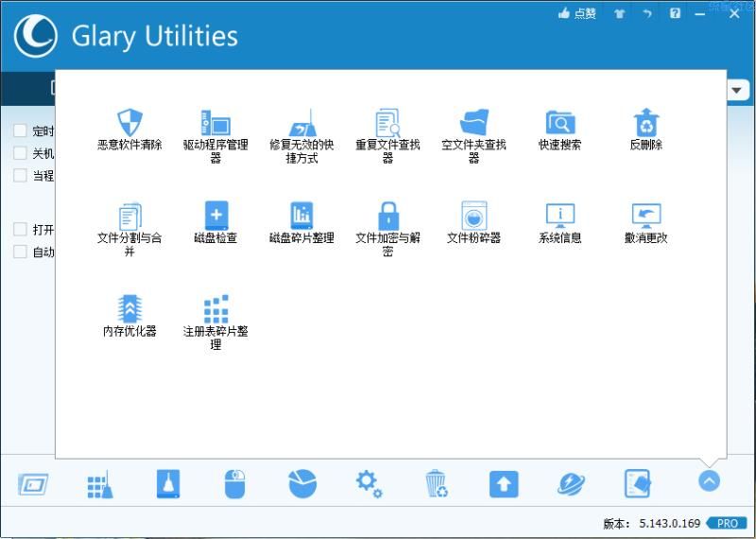Collapse the tools popup with the up-chevron button

[709, 481]
